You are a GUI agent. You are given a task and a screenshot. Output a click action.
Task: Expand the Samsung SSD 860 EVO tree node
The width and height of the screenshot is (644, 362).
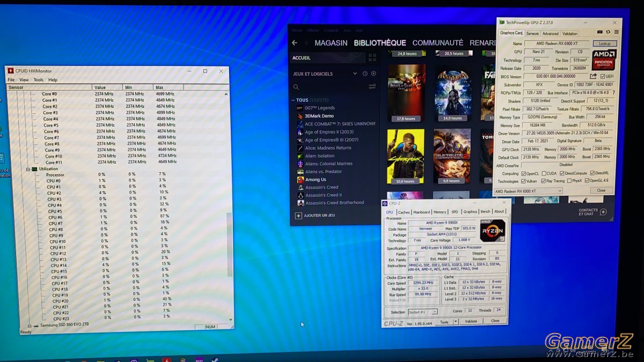[x=30, y=326]
